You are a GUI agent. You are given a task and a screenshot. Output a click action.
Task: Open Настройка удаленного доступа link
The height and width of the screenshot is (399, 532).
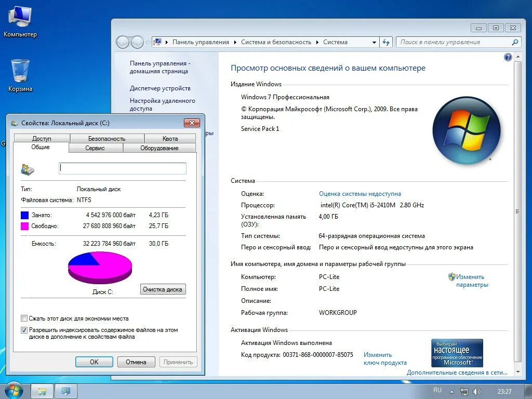pos(162,104)
